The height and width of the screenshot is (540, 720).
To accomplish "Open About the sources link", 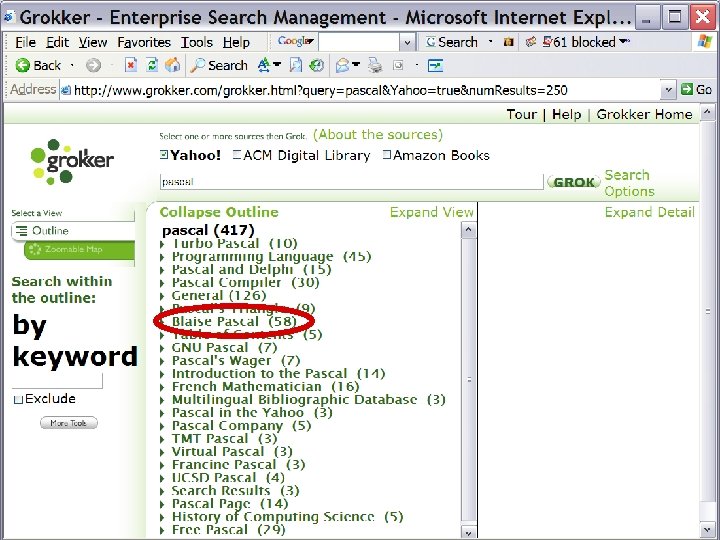I will [378, 135].
